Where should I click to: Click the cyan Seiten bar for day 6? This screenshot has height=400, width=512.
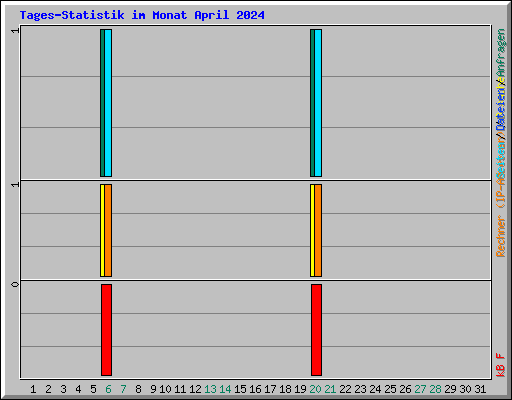pos(108,103)
